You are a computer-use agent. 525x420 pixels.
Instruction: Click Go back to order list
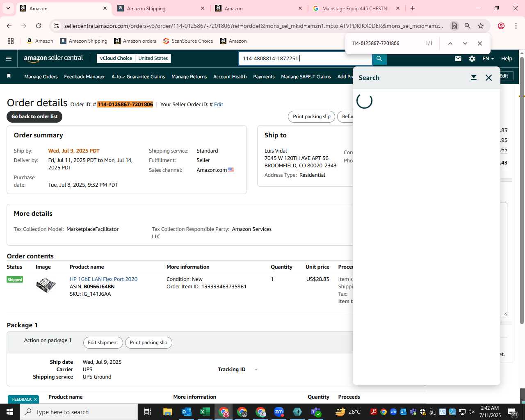(34, 116)
